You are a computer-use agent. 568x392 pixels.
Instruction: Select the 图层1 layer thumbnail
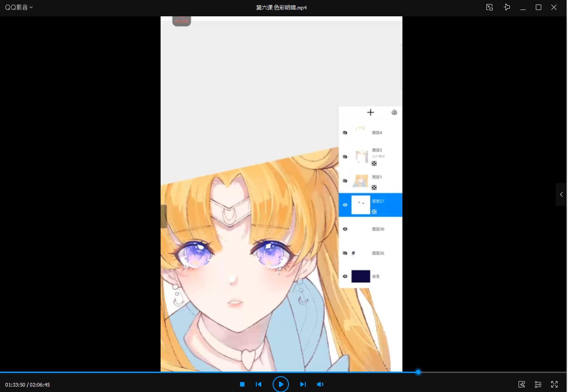(x=361, y=180)
